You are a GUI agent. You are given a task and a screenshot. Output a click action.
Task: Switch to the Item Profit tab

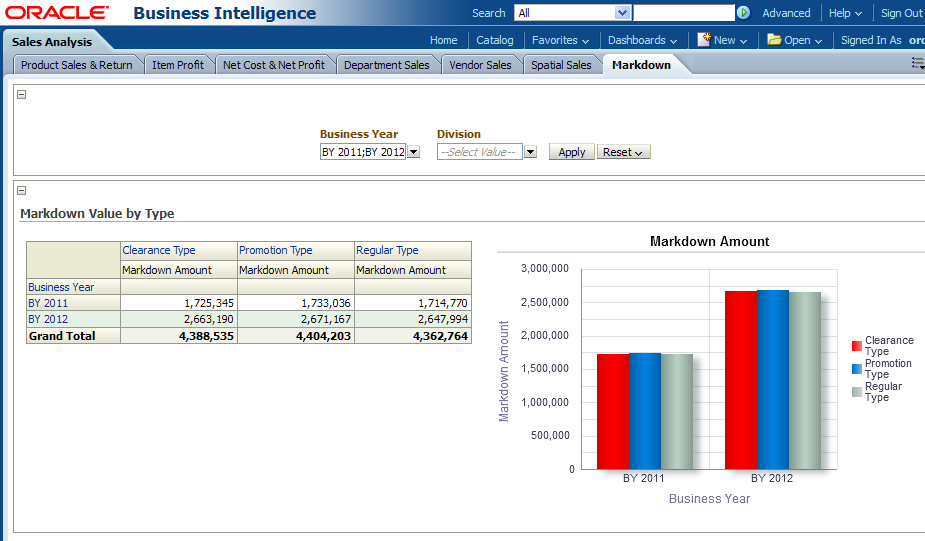(x=178, y=65)
